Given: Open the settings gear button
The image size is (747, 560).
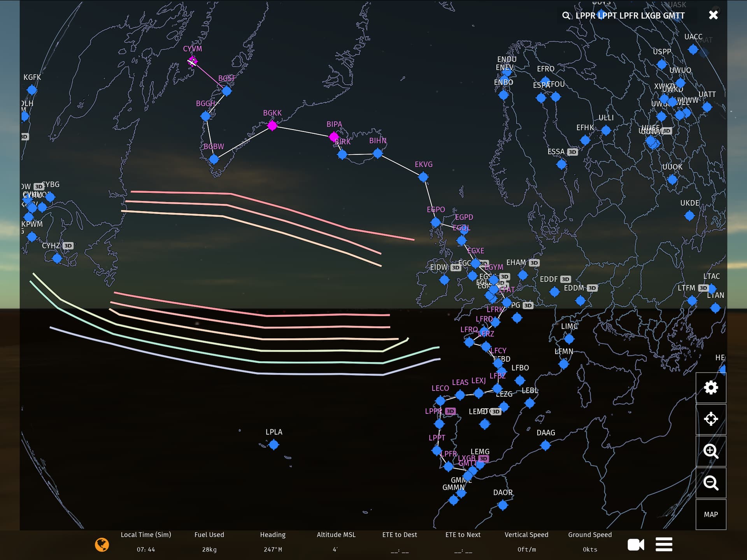Looking at the screenshot, I should click(x=710, y=388).
